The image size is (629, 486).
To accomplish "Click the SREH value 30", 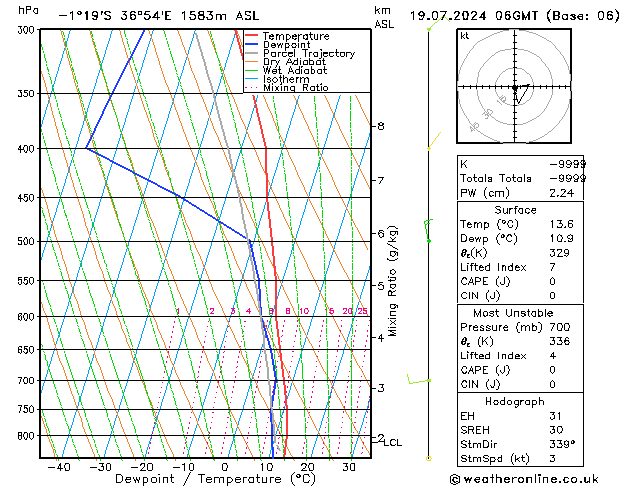I will click(556, 430).
